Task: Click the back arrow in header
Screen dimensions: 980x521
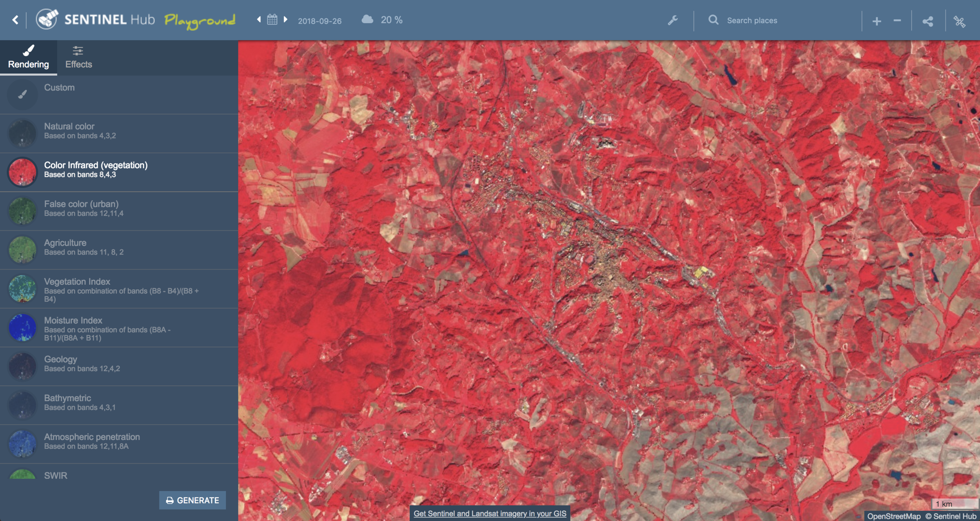Action: coord(15,20)
